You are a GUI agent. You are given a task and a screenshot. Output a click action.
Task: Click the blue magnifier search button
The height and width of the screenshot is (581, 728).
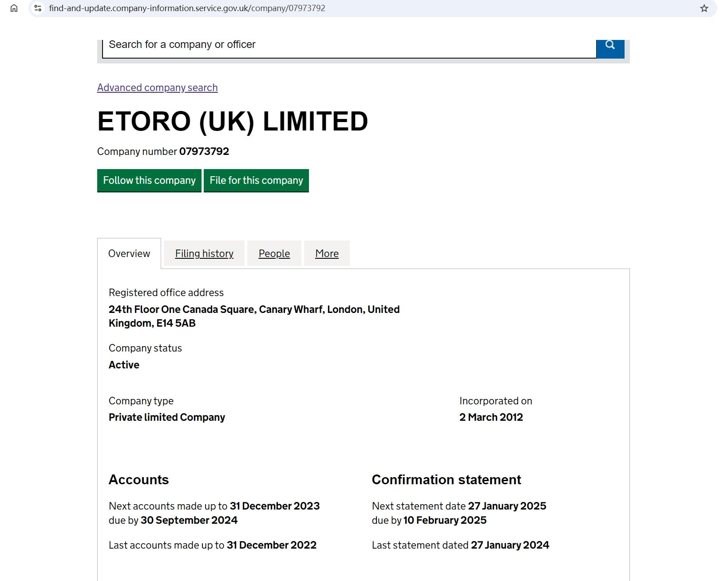pos(610,46)
